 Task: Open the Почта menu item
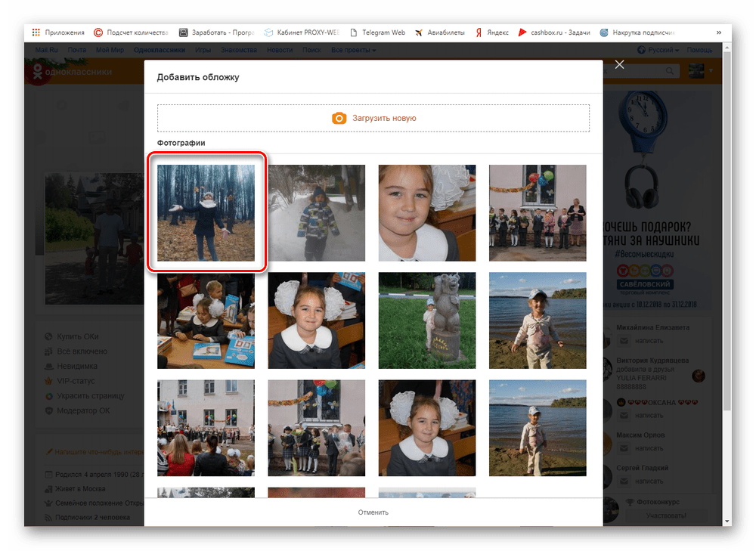[76, 50]
